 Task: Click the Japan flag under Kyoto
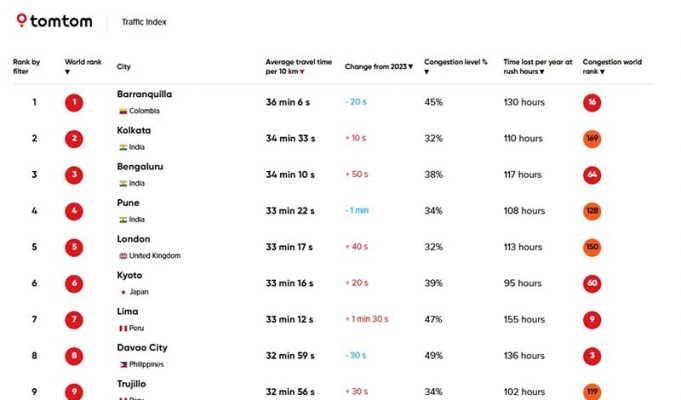(x=122, y=292)
